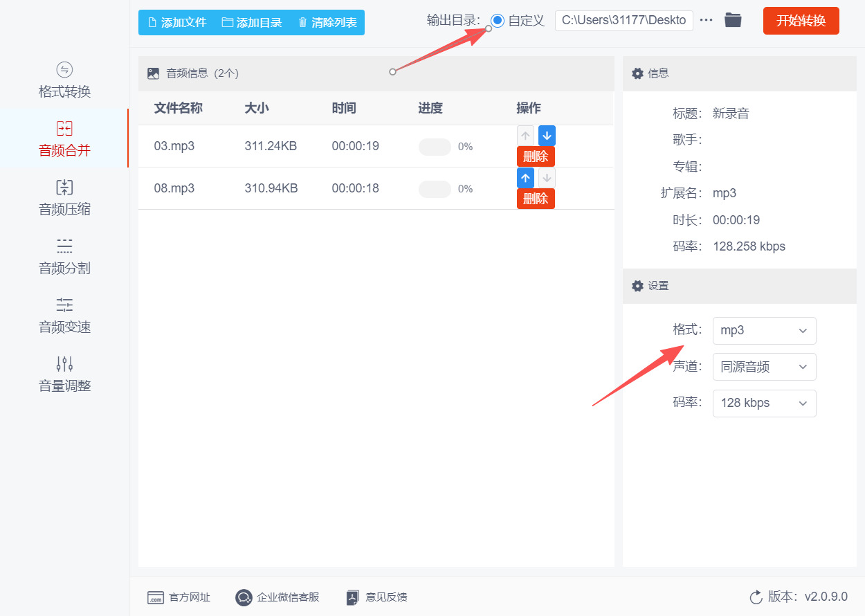Click the three-dots browse path icon
Screen dimensions: 865x616
(706, 21)
